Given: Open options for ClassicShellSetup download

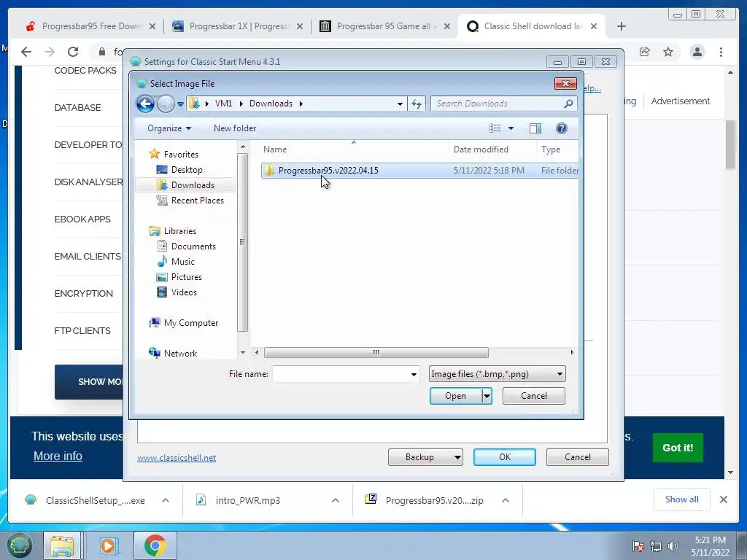Looking at the screenshot, I should click(166, 500).
